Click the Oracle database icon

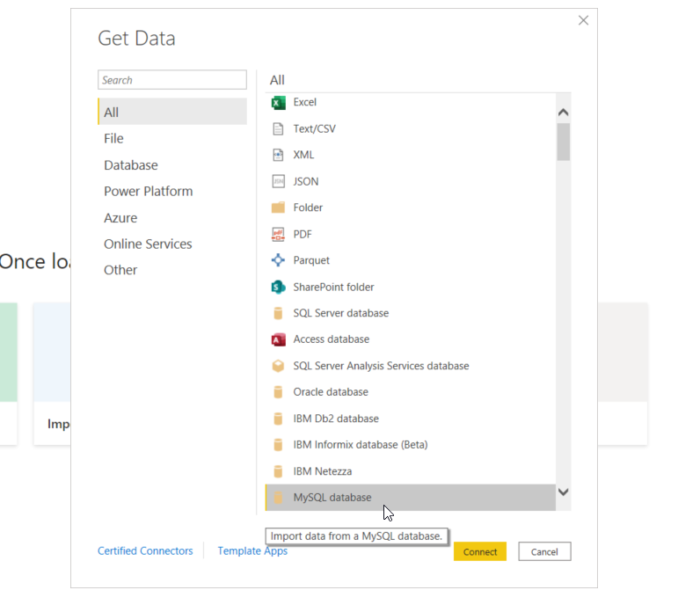coord(278,392)
